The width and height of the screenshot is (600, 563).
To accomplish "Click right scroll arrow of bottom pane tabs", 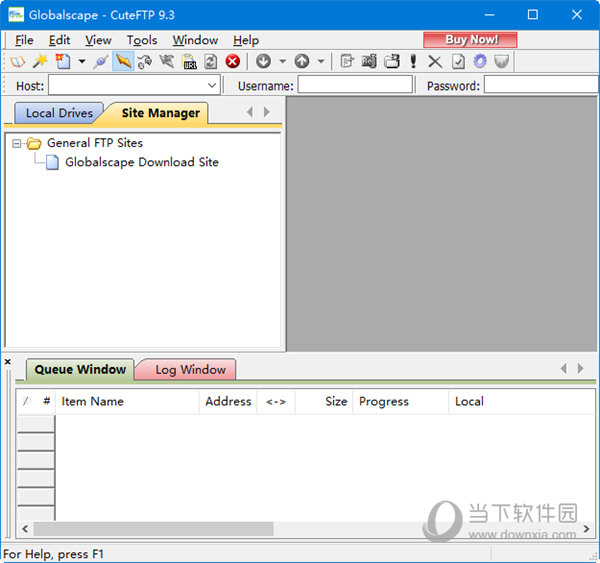I will (x=580, y=368).
